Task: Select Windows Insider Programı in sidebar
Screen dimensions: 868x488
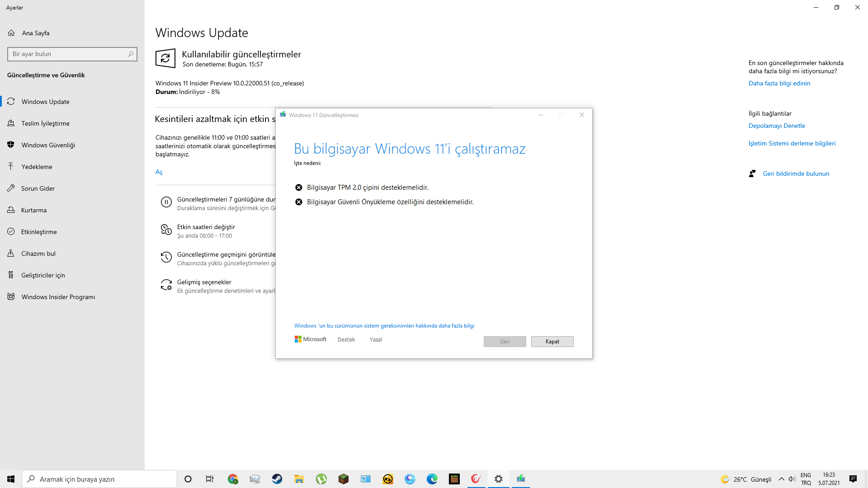Action: [x=58, y=297]
